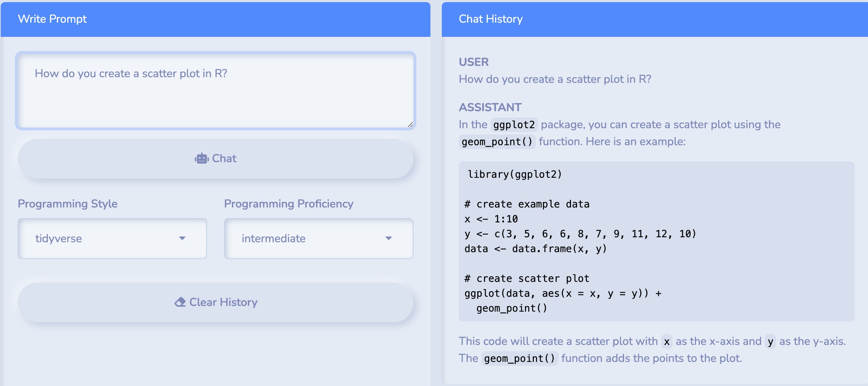868x386 pixels.
Task: Click the USER heading in chat history
Action: coord(474,62)
